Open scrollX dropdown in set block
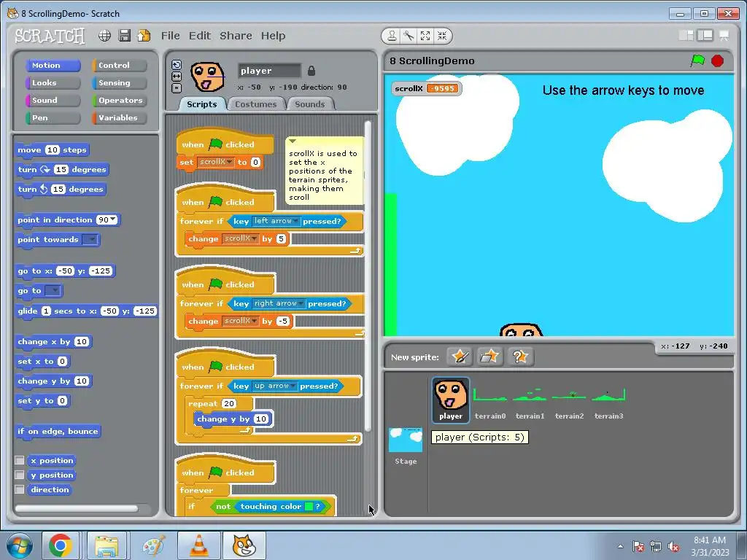Screen dimensions: 747x560 tap(229, 162)
